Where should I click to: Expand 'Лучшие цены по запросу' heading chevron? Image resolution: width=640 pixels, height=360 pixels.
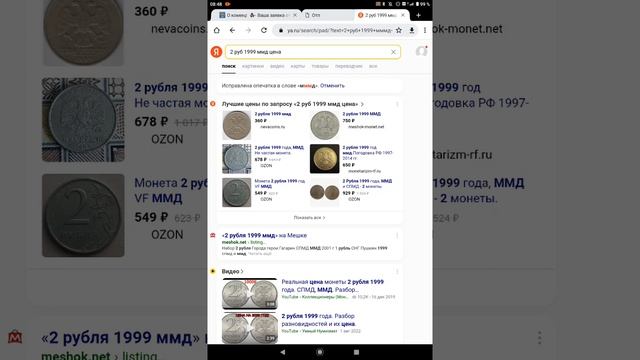[x=362, y=104]
